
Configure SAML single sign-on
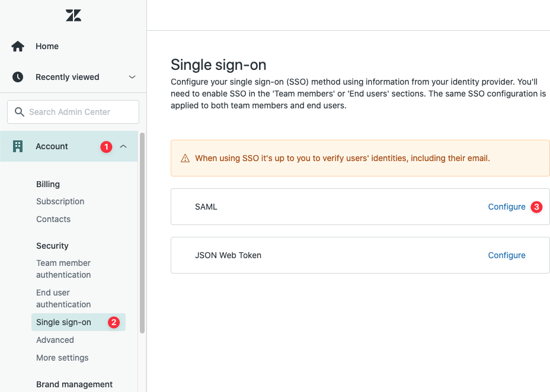click(506, 207)
